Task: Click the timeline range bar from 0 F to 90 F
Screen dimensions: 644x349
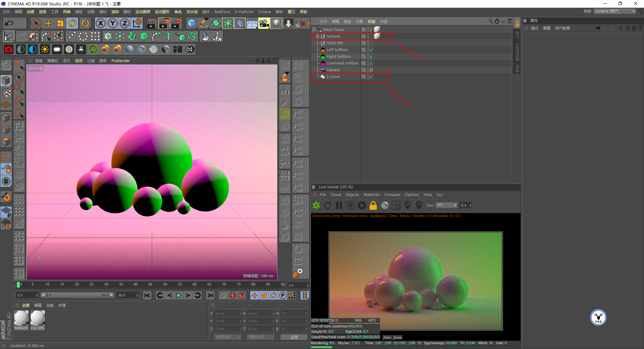Action: (x=77, y=295)
